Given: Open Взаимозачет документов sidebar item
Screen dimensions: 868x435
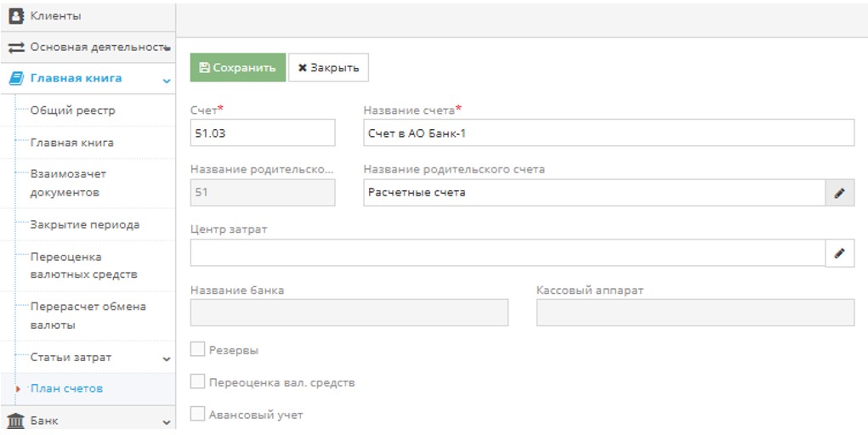Looking at the screenshot, I should pos(68,183).
